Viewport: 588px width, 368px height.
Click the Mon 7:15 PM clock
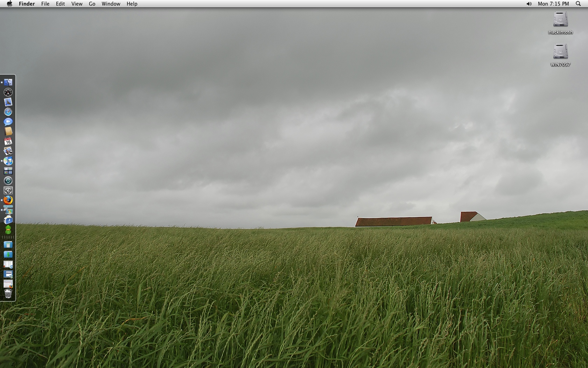pyautogui.click(x=553, y=4)
